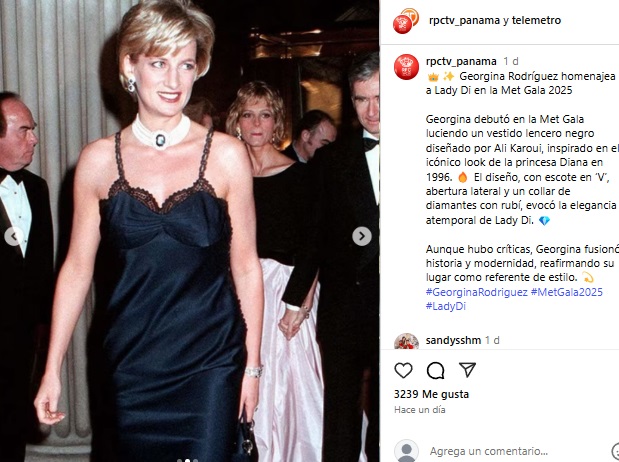Like the post with the heart icon
619x462 pixels.
pyautogui.click(x=403, y=370)
